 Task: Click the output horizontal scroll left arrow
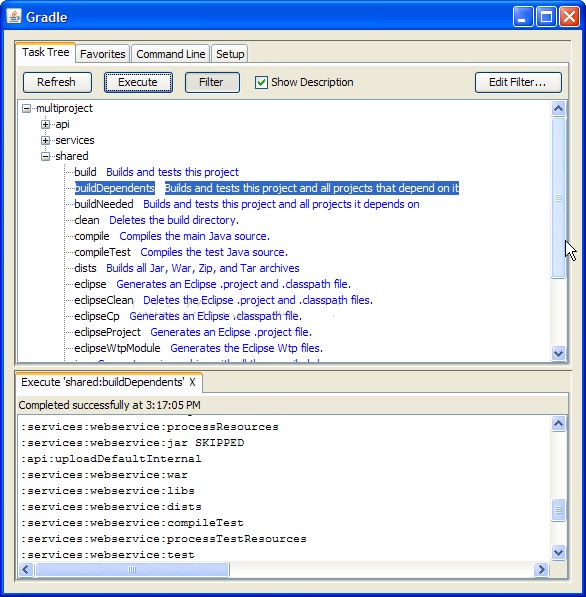pos(26,570)
